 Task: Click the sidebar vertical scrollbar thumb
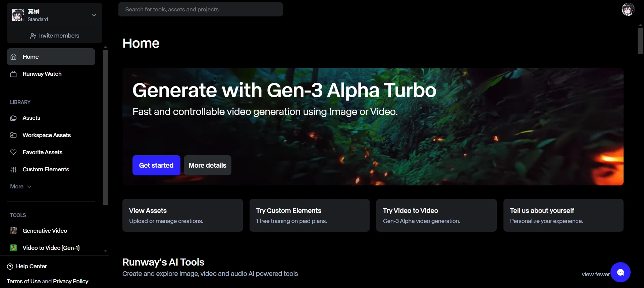tap(105, 127)
